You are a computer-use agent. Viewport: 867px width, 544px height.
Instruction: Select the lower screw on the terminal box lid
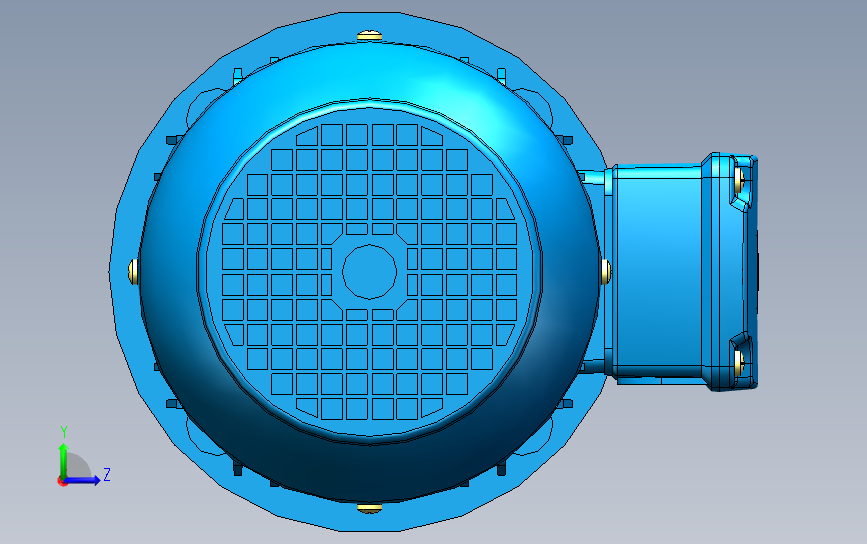point(739,361)
